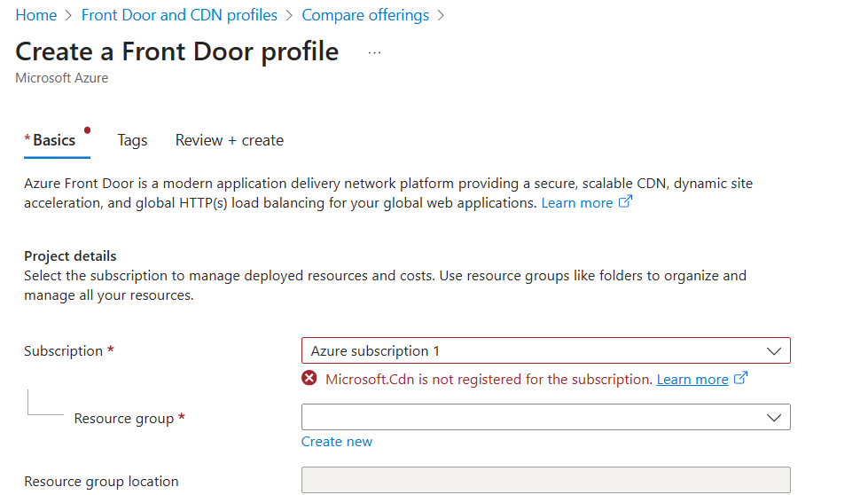Click Create a Front Door profile title
The height and width of the screenshot is (495, 868).
point(177,51)
